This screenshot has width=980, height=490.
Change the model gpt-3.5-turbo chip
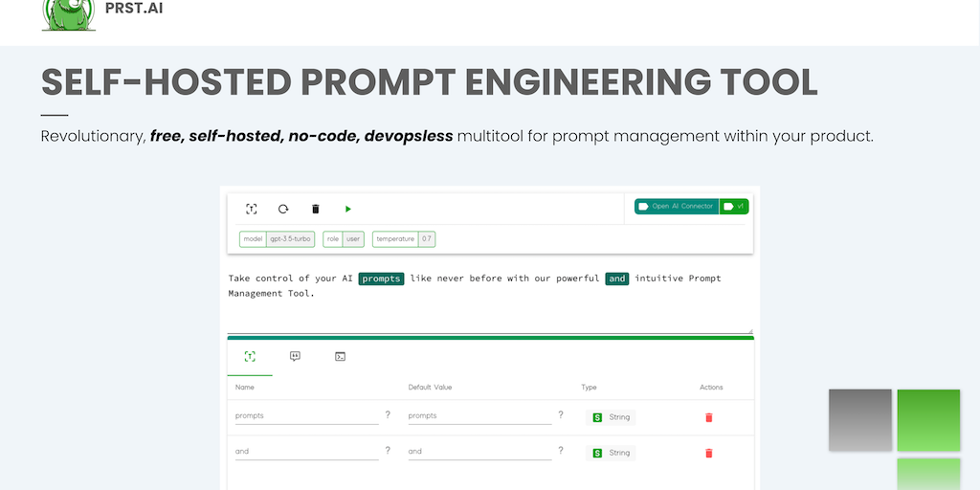(278, 238)
